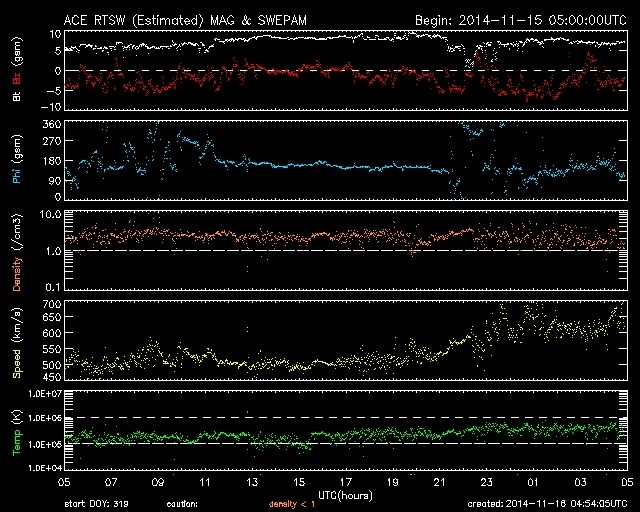Click the ACE RTSW MAG & SWEPAM title

click(x=190, y=18)
